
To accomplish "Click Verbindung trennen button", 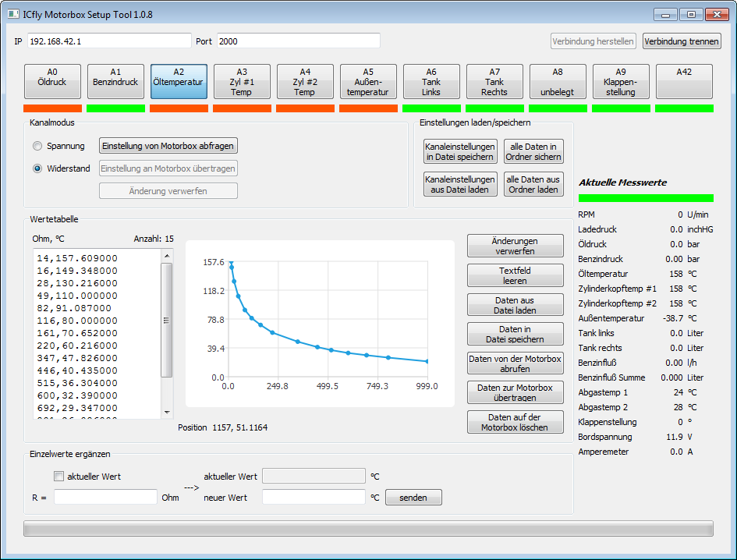I will coord(682,41).
